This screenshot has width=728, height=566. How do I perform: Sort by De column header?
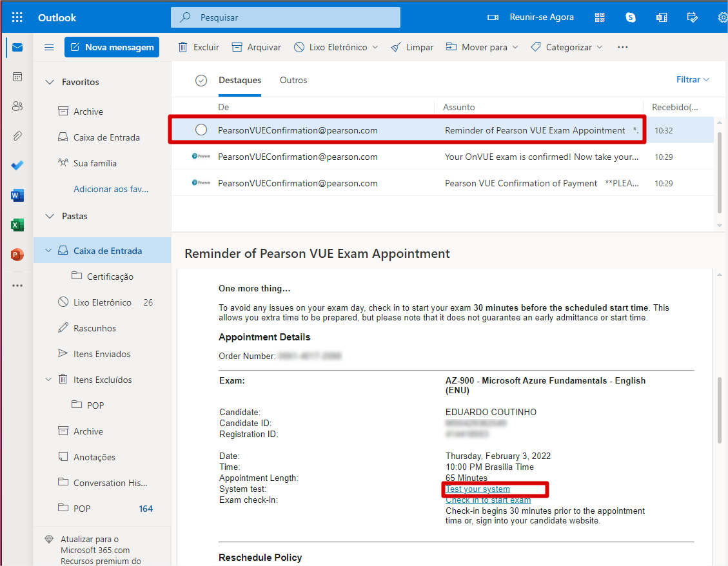(x=224, y=107)
